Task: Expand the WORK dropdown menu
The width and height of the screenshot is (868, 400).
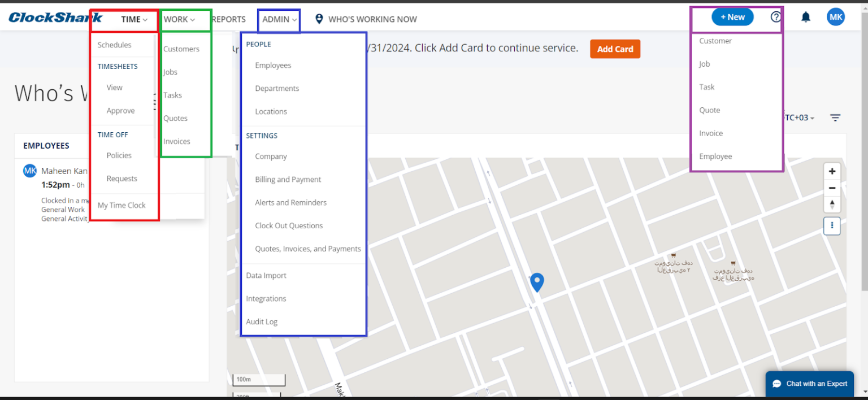Action: click(x=179, y=19)
